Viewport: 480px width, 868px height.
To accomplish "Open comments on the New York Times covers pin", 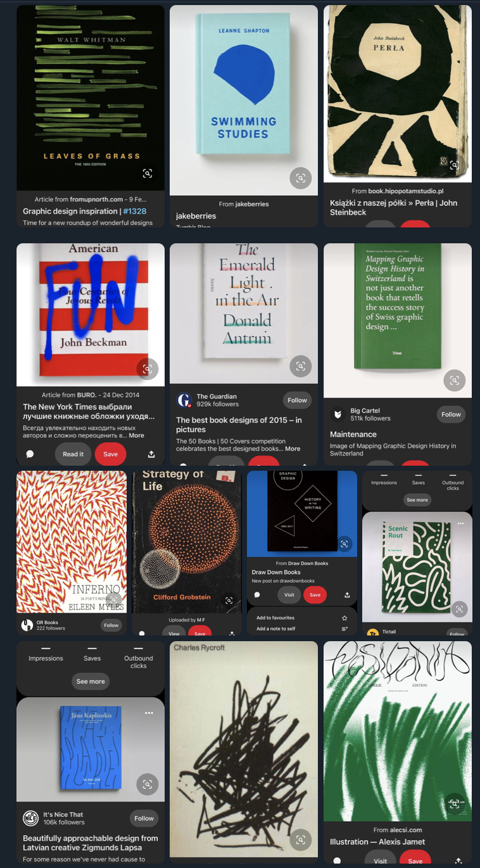I will pyautogui.click(x=30, y=454).
